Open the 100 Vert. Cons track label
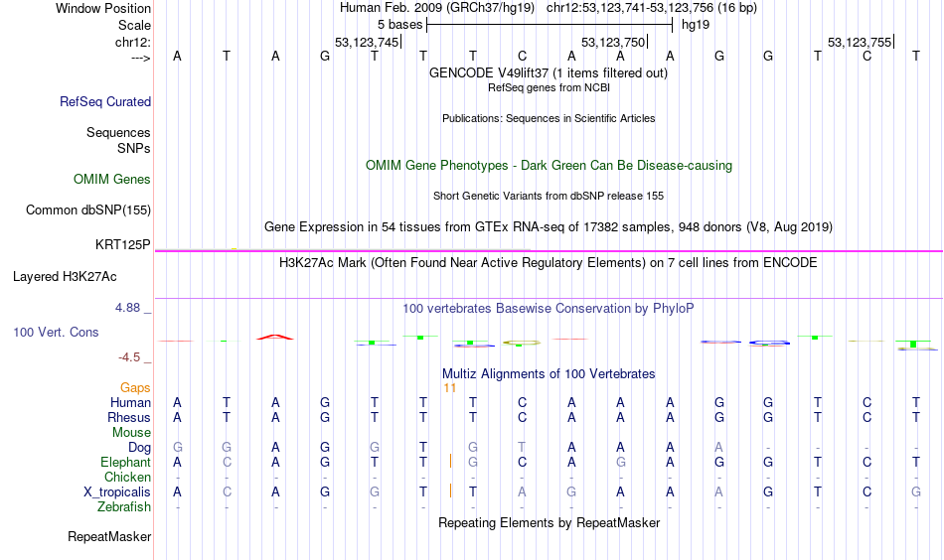The height and width of the screenshot is (560, 944). [x=56, y=332]
